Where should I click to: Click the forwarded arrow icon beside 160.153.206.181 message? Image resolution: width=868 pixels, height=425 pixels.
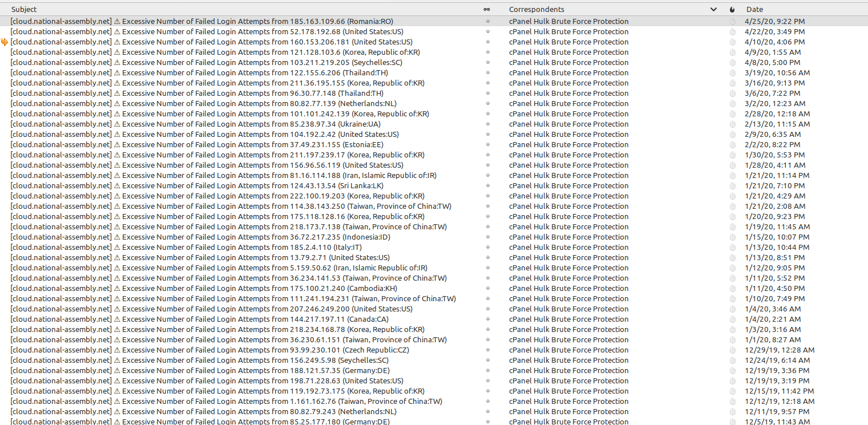pos(5,42)
